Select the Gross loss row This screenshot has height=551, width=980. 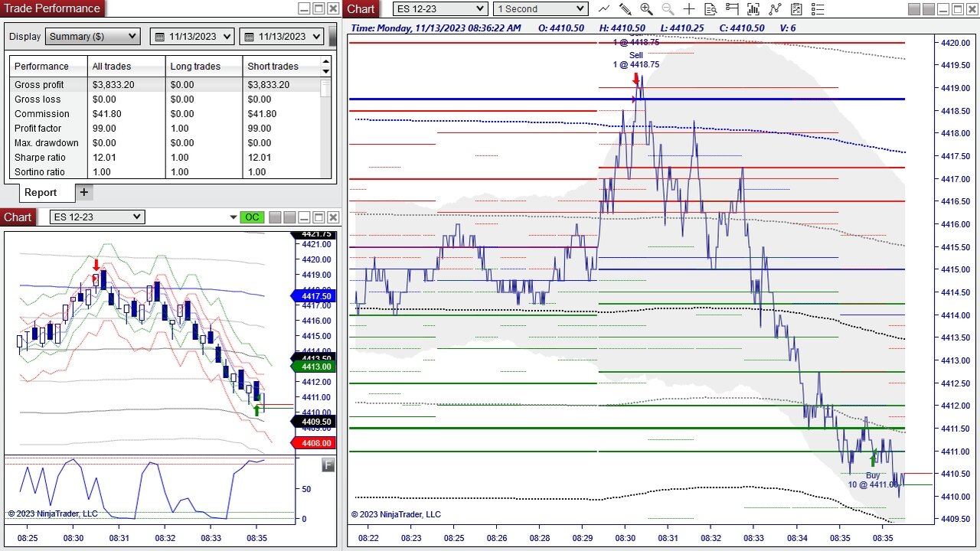(x=165, y=99)
